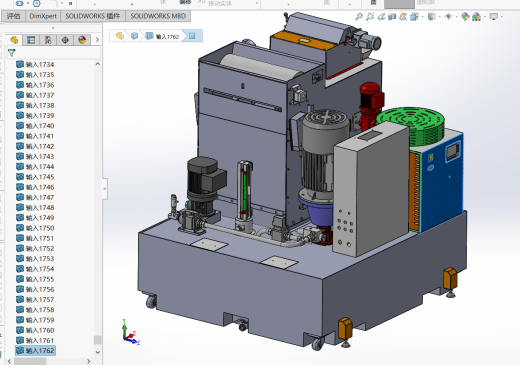Toggle the feature panel collapse handle
The image size is (520, 365).
click(105, 188)
